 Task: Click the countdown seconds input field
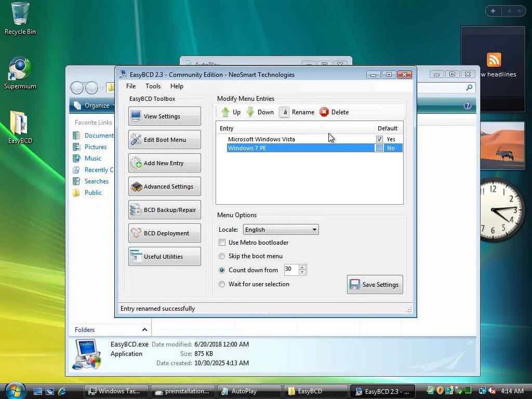pos(291,270)
